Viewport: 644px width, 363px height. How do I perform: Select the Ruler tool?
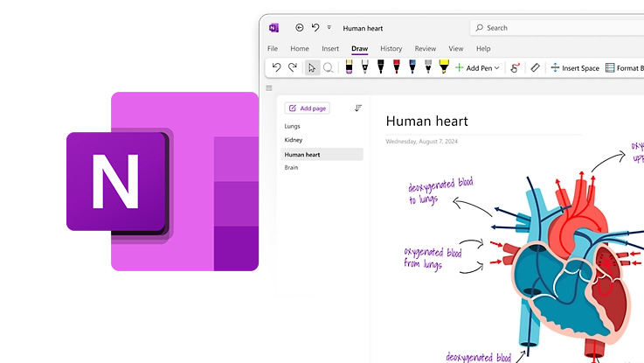click(x=535, y=67)
